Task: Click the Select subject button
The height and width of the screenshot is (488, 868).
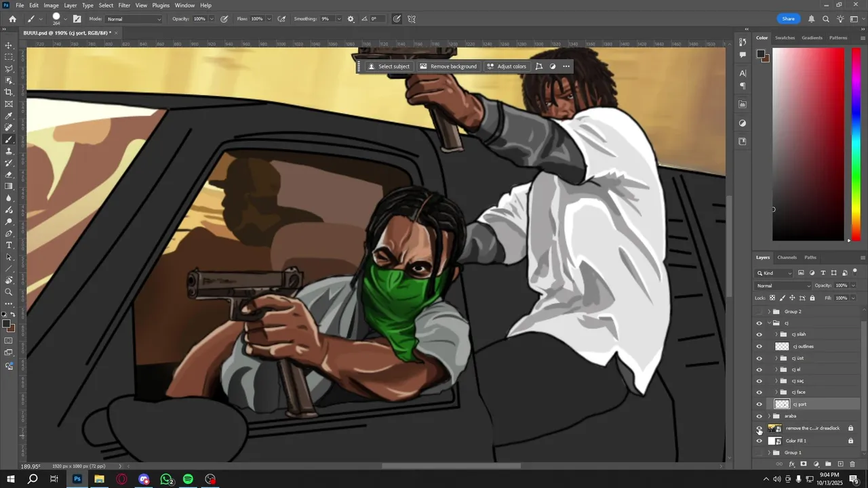Action: coord(388,66)
